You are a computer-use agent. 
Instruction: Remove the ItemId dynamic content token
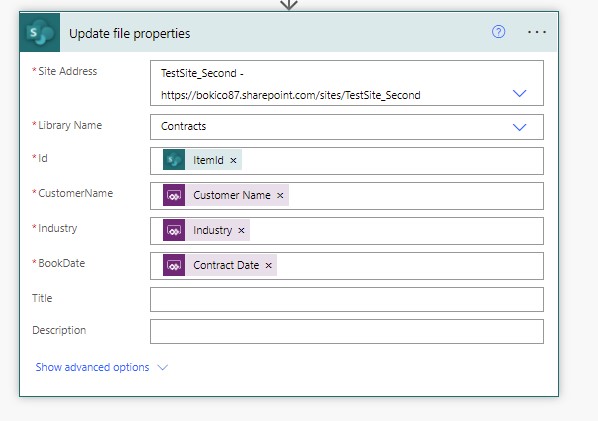[x=233, y=161]
